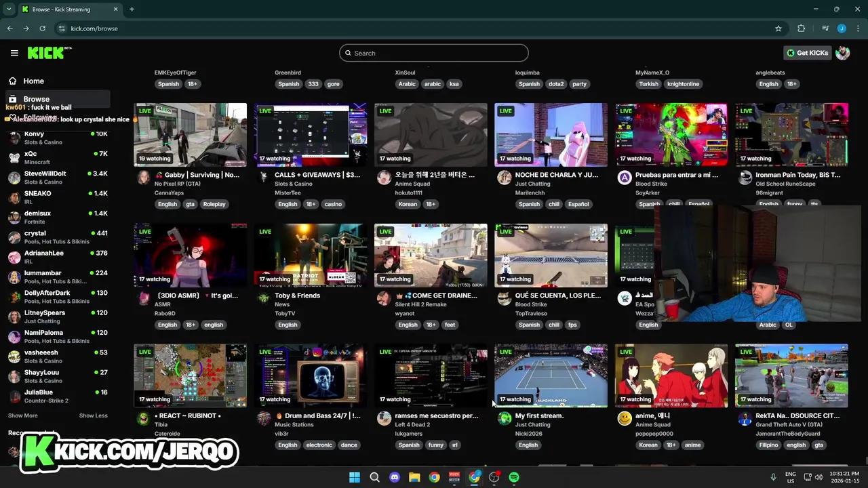Click the gore tag under Greenbird
The width and height of the screenshot is (868, 488).
(x=333, y=84)
